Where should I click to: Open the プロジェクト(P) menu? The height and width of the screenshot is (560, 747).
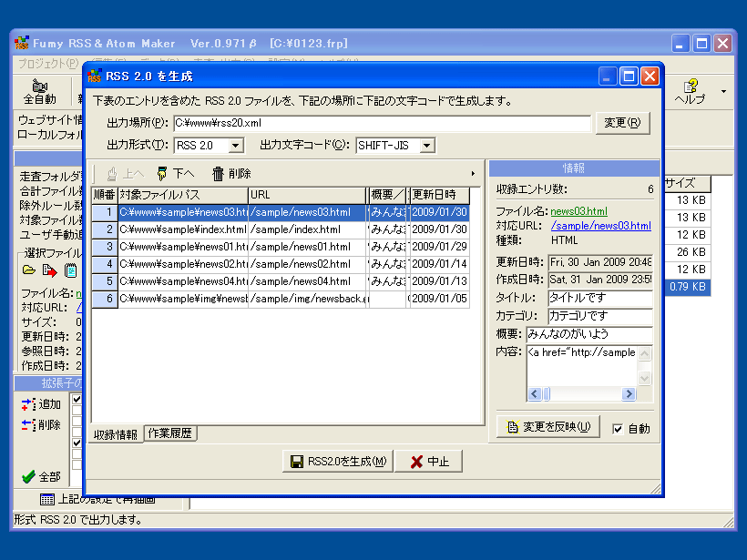pos(48,64)
